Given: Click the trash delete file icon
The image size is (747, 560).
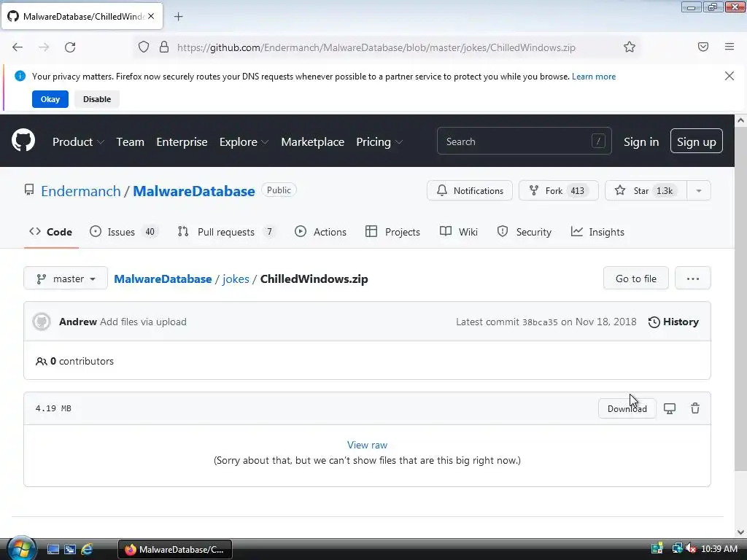Looking at the screenshot, I should [695, 408].
